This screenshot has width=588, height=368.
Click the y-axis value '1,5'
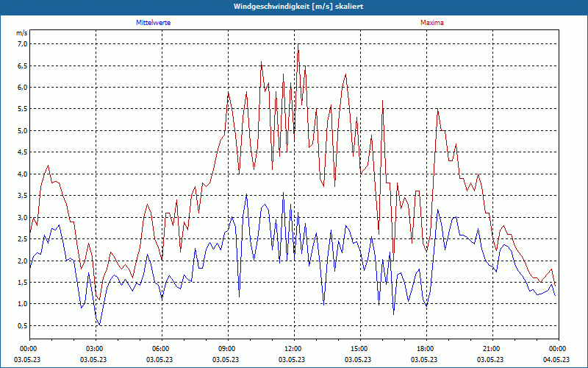23,283
